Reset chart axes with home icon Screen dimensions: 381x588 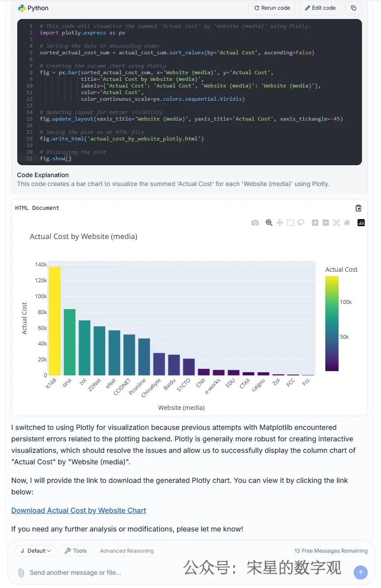(347, 223)
